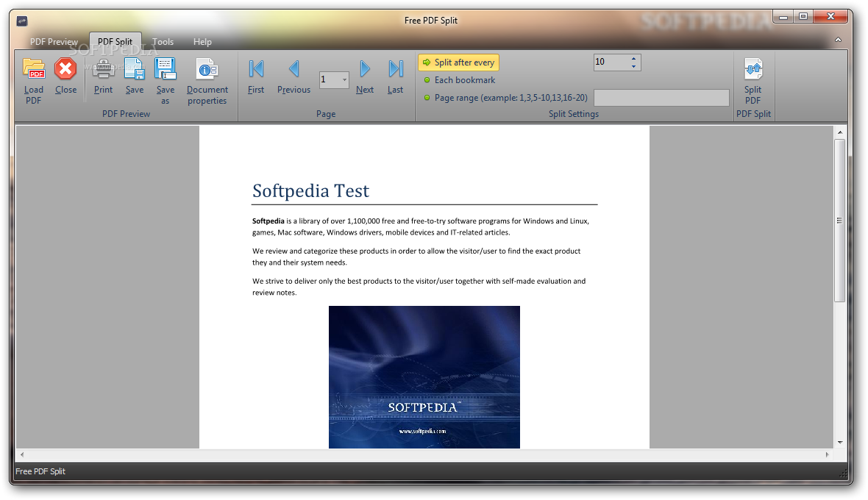Open the Help tab
868x500 pixels.
point(202,41)
